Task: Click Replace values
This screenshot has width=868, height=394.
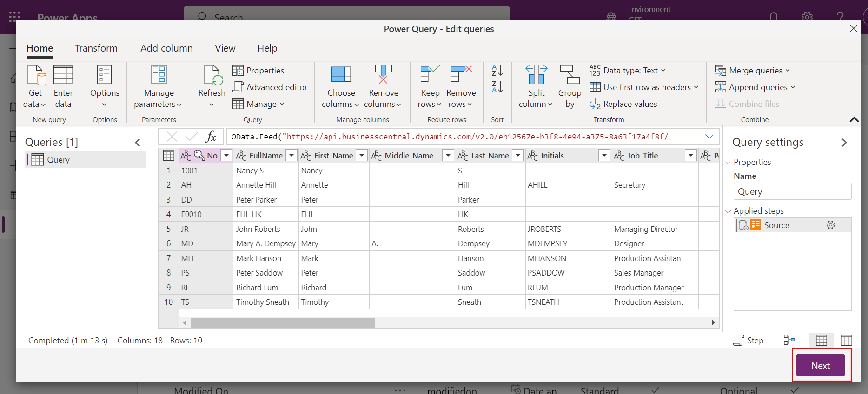Action: [x=623, y=104]
